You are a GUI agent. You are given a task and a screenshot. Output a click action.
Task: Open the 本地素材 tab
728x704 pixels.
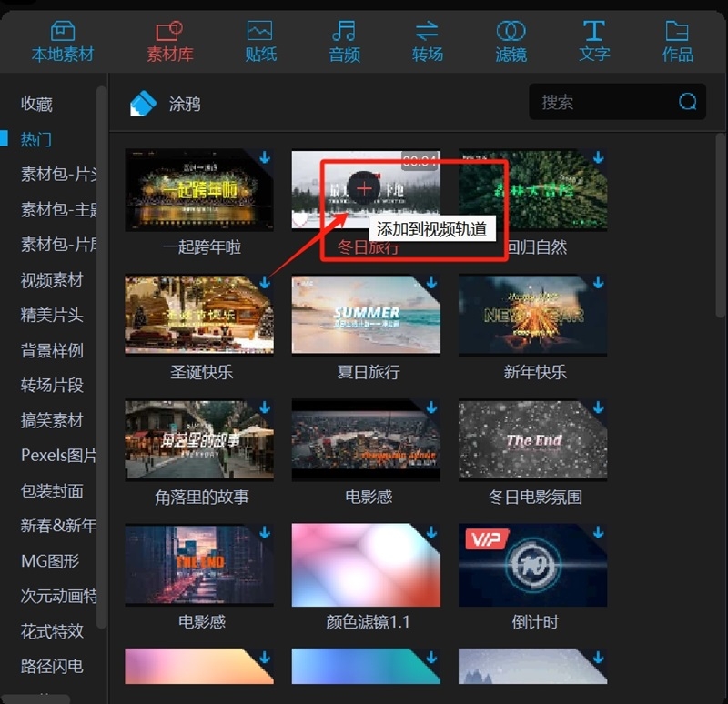tap(63, 42)
